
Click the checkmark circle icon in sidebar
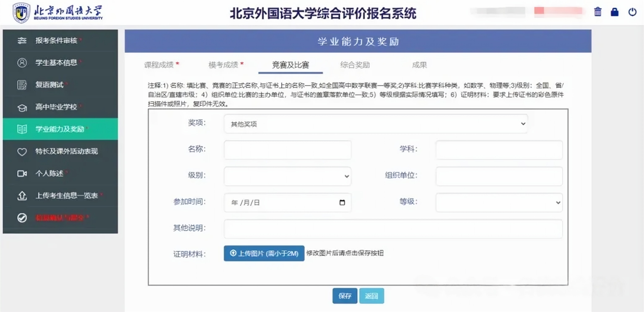tap(22, 218)
